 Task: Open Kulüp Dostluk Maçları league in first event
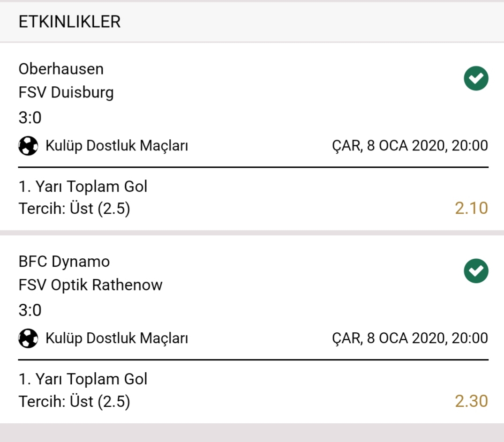pyautogui.click(x=117, y=146)
